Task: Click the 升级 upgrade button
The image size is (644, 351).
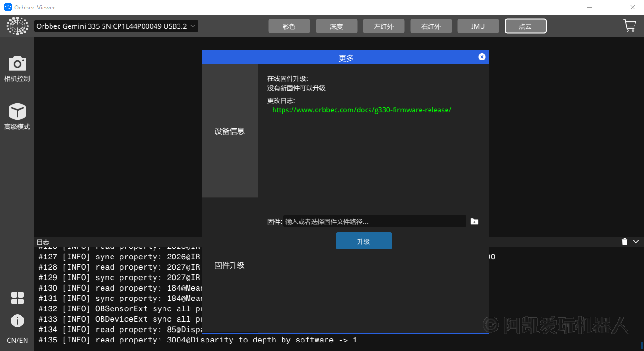Action: (x=364, y=241)
